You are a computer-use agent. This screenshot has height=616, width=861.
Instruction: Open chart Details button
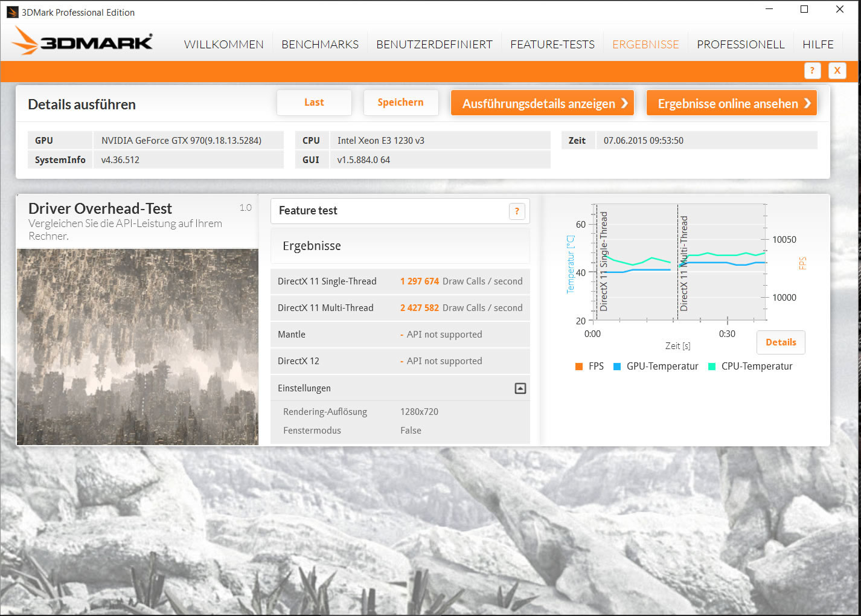(781, 342)
